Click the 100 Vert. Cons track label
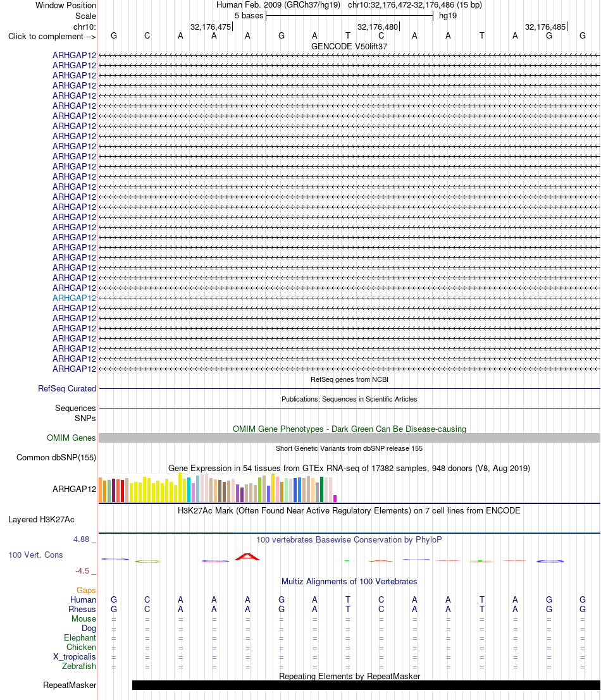Screen dimensions: 601x700 pos(35,555)
